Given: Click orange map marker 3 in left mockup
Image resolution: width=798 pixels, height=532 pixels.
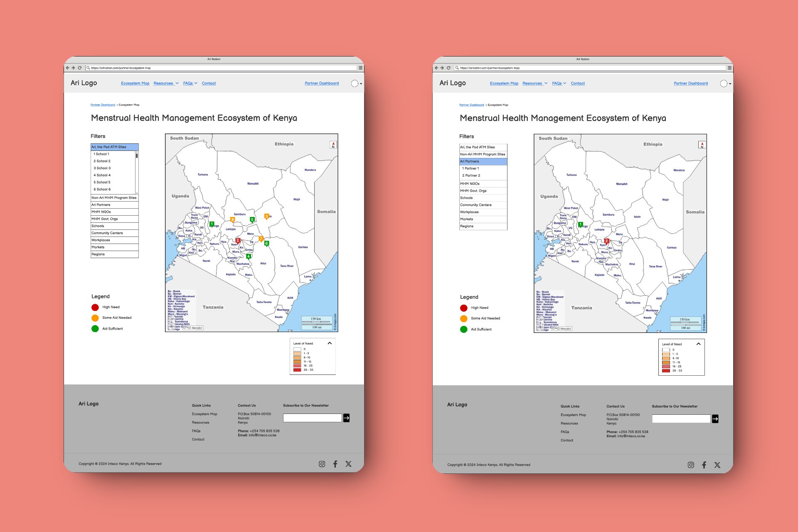Looking at the screenshot, I should (x=266, y=217).
